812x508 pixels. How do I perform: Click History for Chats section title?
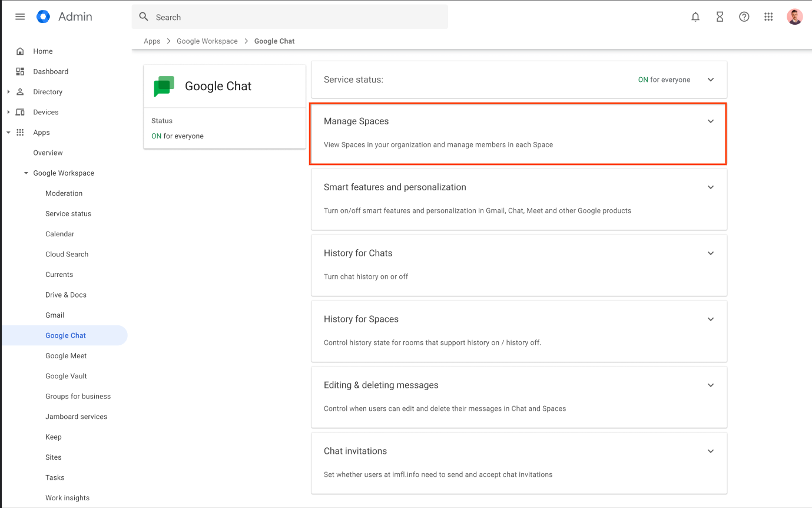click(x=358, y=253)
